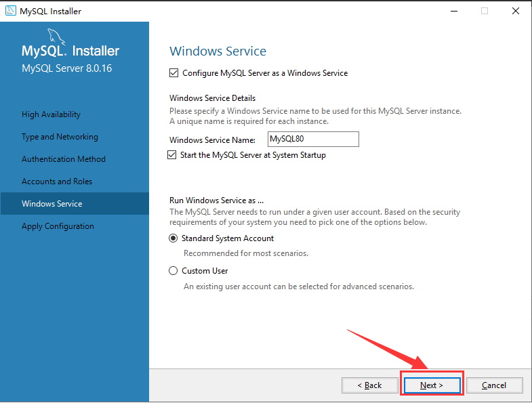Click the Next button

click(x=432, y=385)
